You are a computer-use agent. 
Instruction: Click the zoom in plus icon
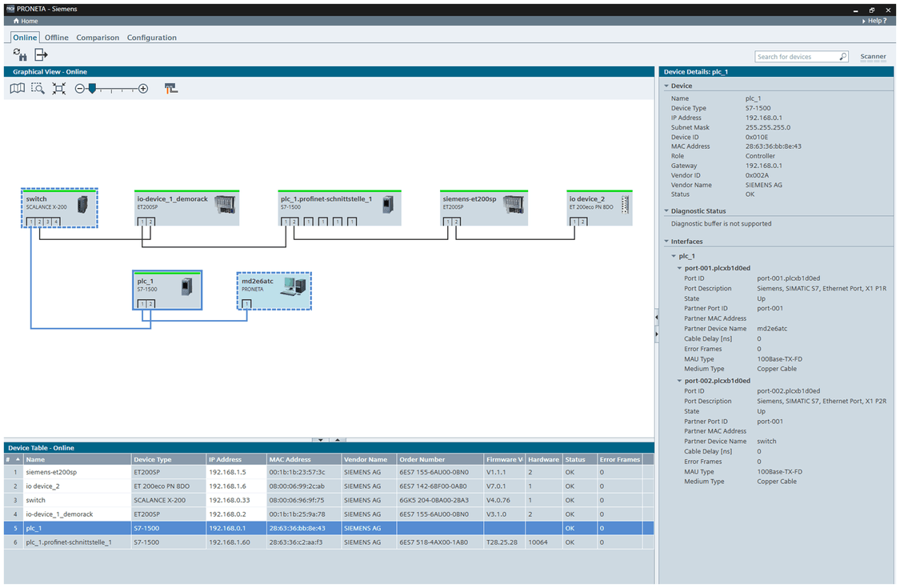(x=143, y=89)
